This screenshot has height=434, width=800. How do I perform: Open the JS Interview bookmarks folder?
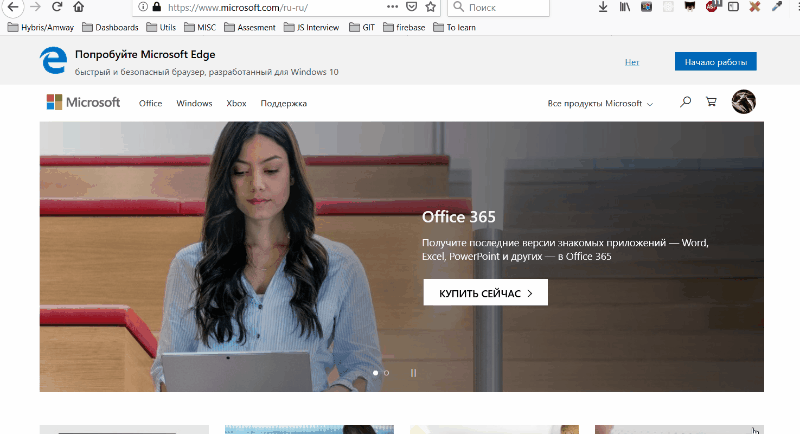(311, 28)
